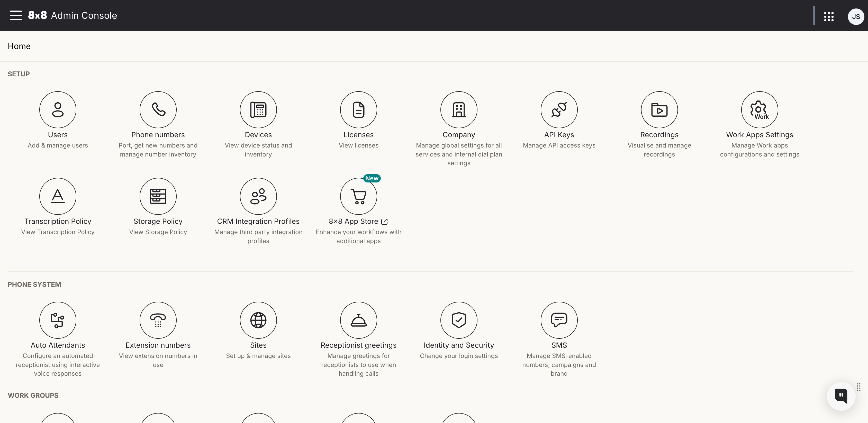
Task: Open the Work Apps Settings gear icon
Action: pyautogui.click(x=759, y=110)
